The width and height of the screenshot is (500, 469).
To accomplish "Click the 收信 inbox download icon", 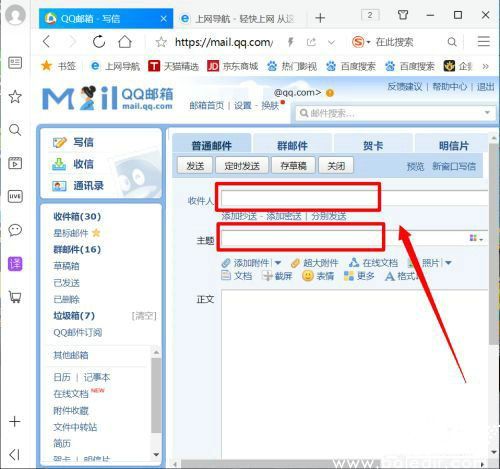I will click(x=59, y=164).
